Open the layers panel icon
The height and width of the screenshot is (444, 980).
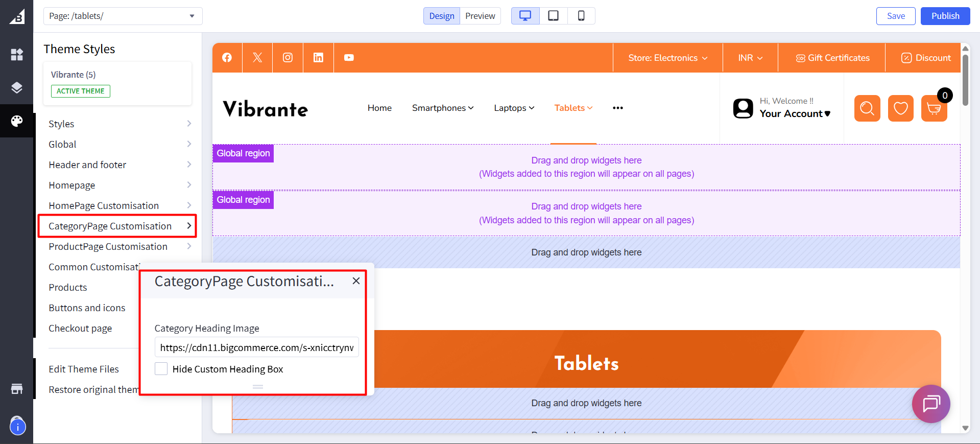click(17, 87)
